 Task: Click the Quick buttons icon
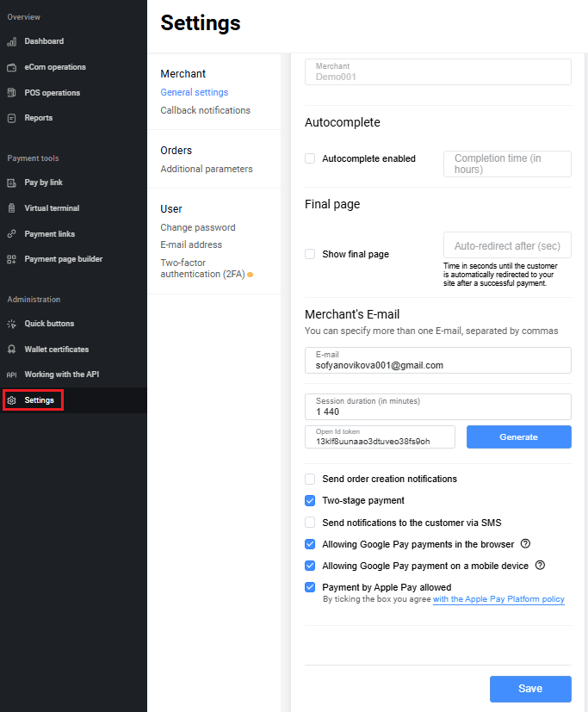click(12, 324)
